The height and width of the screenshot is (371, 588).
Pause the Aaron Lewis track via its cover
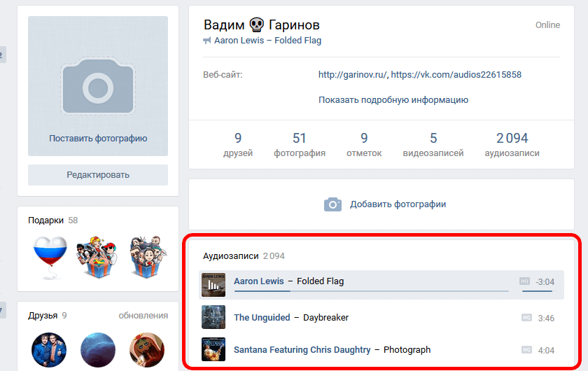pos(213,285)
